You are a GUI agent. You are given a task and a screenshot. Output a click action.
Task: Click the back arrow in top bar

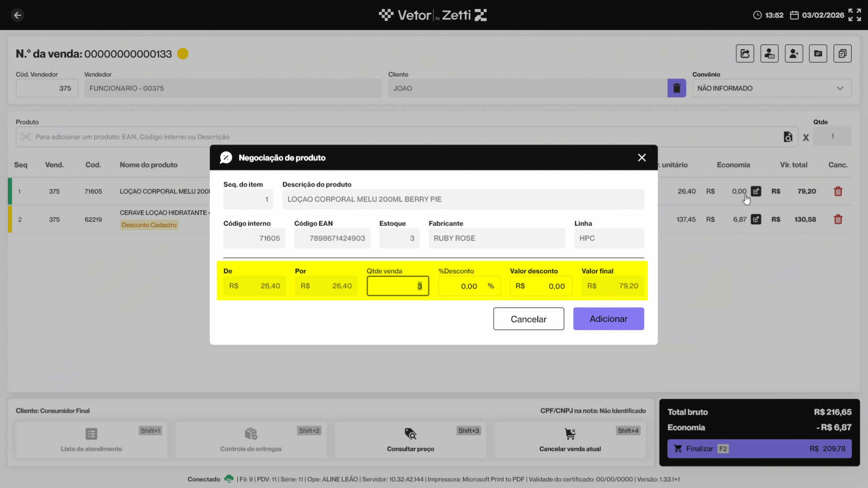tap(17, 15)
